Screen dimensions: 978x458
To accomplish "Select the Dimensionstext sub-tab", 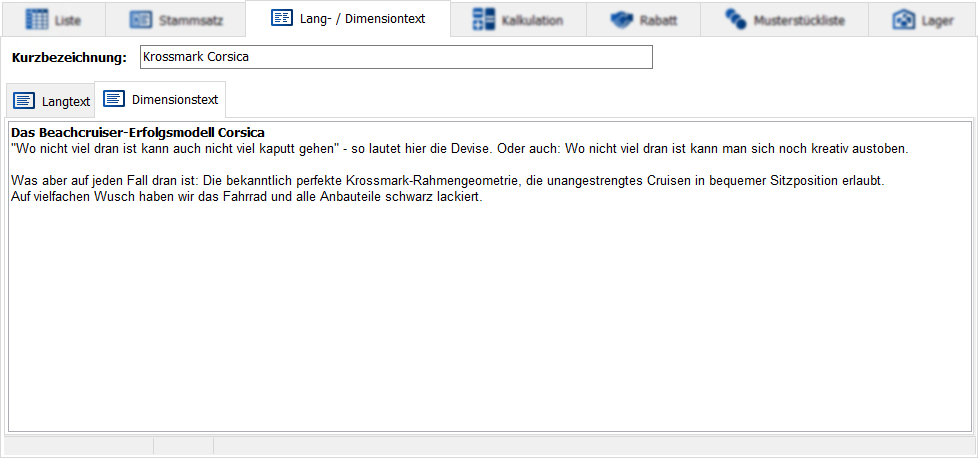I will point(160,99).
